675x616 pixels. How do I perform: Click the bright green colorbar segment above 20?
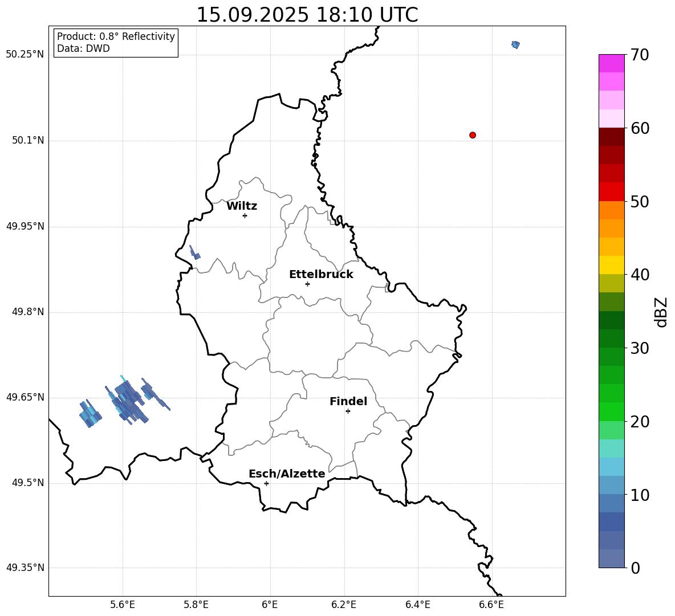(x=612, y=411)
